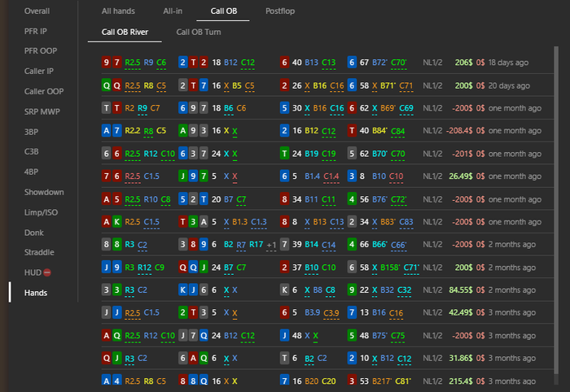The width and height of the screenshot is (570, 392).
Task: Click the B70' river bet action
Action: (380, 154)
